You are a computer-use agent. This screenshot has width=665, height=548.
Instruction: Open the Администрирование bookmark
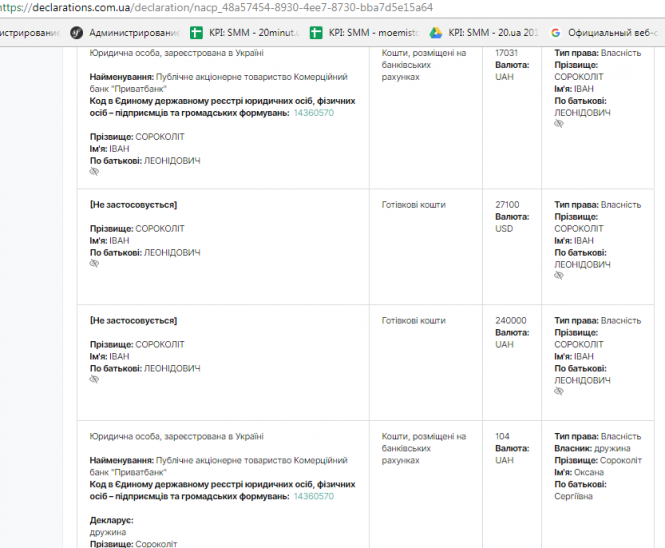coord(125,32)
